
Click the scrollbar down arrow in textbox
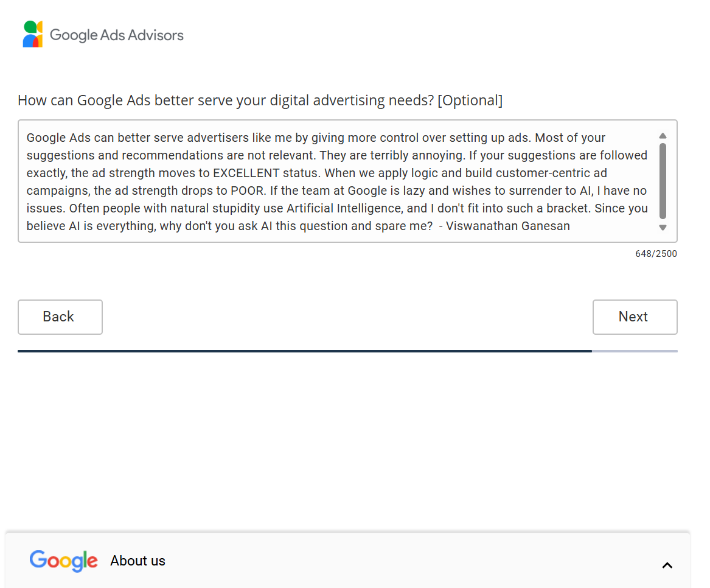tap(663, 228)
